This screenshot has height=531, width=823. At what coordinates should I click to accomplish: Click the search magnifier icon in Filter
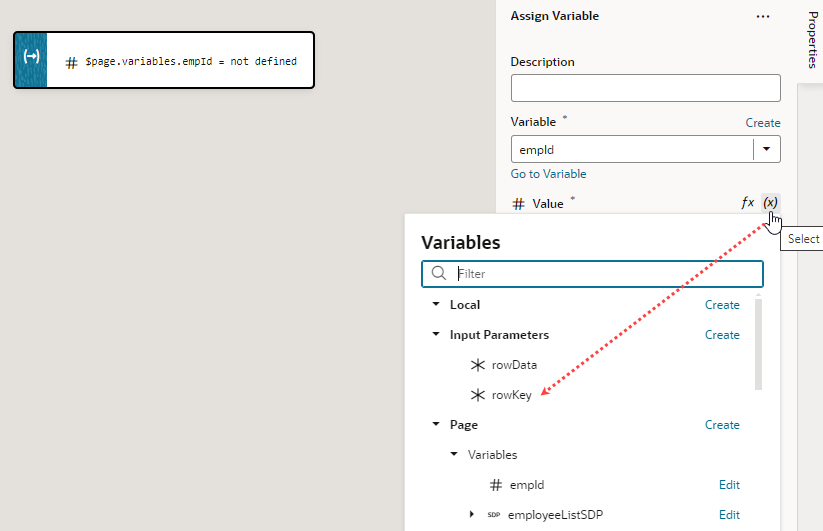coord(439,273)
